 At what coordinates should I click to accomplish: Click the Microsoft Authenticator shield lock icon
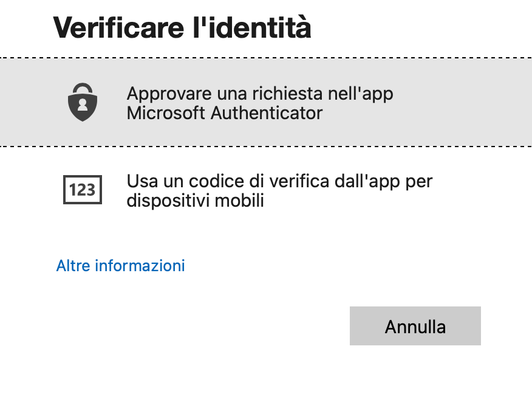pyautogui.click(x=83, y=102)
